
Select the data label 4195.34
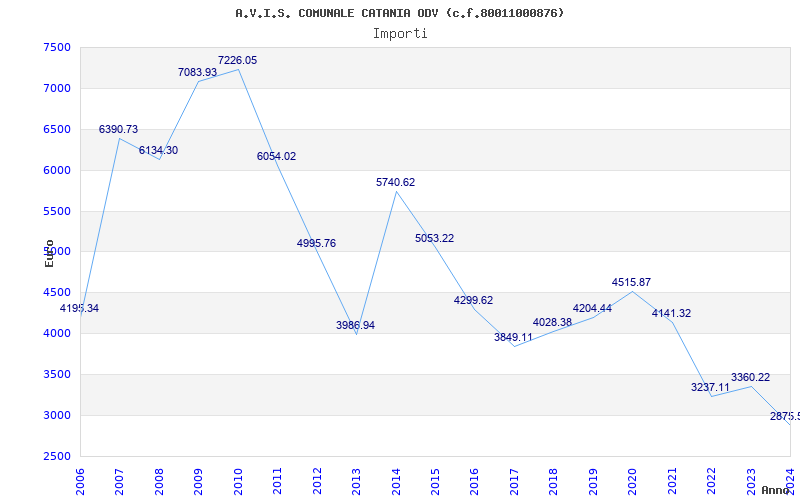[79, 308]
